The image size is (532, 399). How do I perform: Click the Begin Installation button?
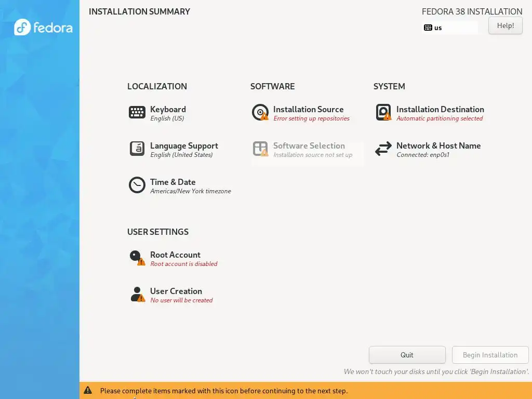tap(490, 355)
